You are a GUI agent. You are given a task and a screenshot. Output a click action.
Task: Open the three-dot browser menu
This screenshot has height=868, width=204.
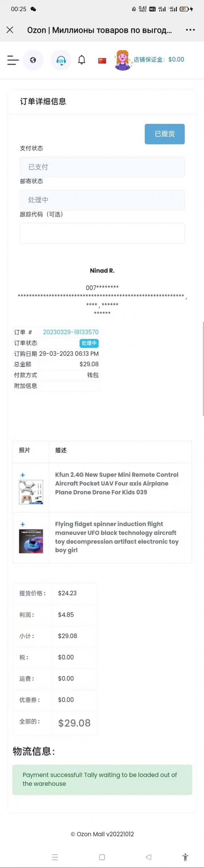pyautogui.click(x=190, y=30)
